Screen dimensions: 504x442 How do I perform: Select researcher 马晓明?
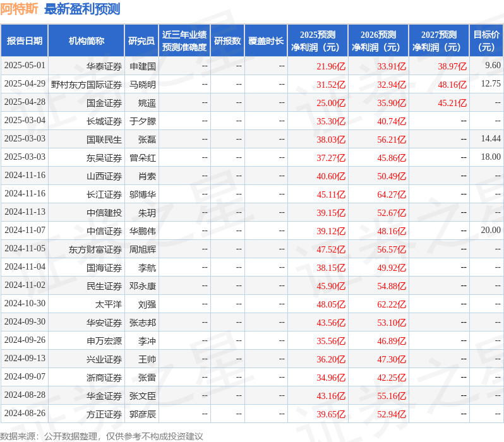point(143,85)
